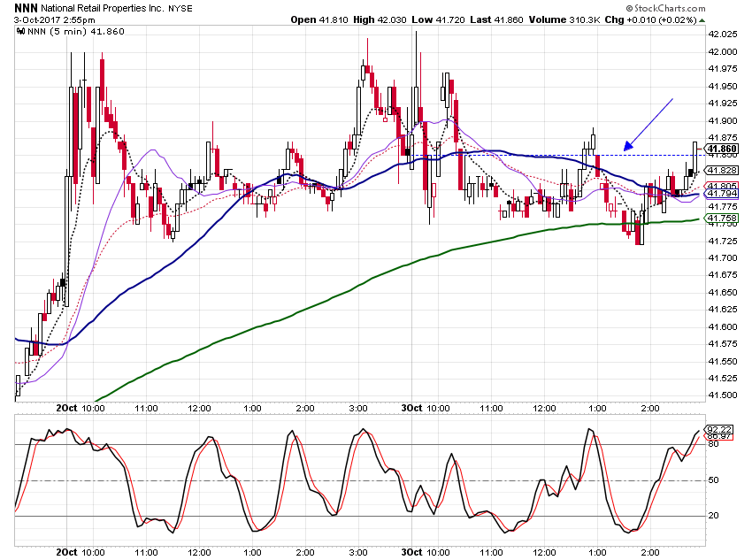Viewport: 752px width, 560px height.
Task: Click the 41.700 price axis label
Action: pos(723,258)
